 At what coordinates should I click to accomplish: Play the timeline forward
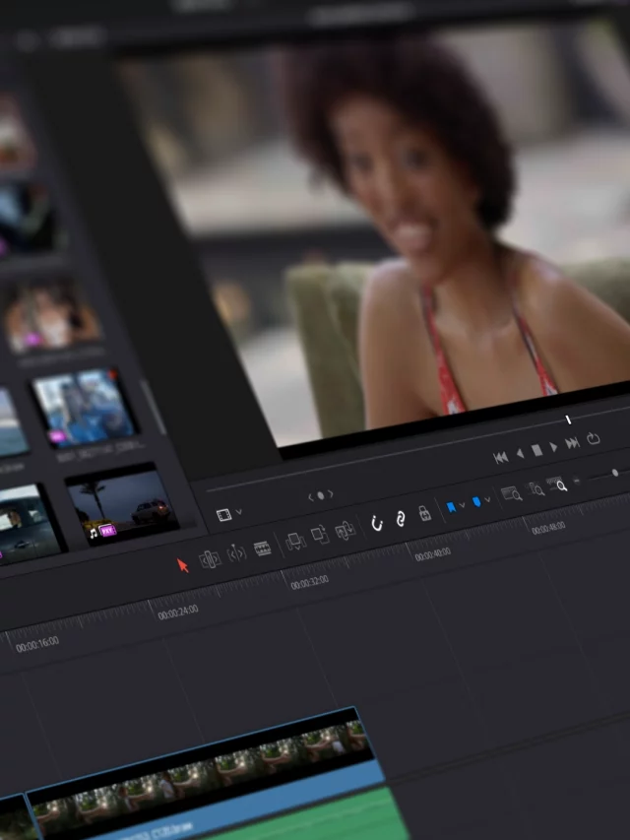[x=553, y=447]
